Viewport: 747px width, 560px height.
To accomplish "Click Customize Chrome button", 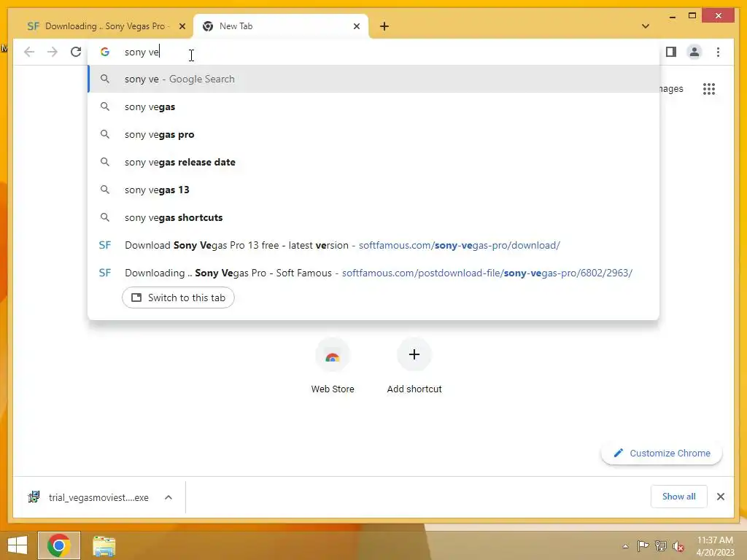I will [x=662, y=453].
